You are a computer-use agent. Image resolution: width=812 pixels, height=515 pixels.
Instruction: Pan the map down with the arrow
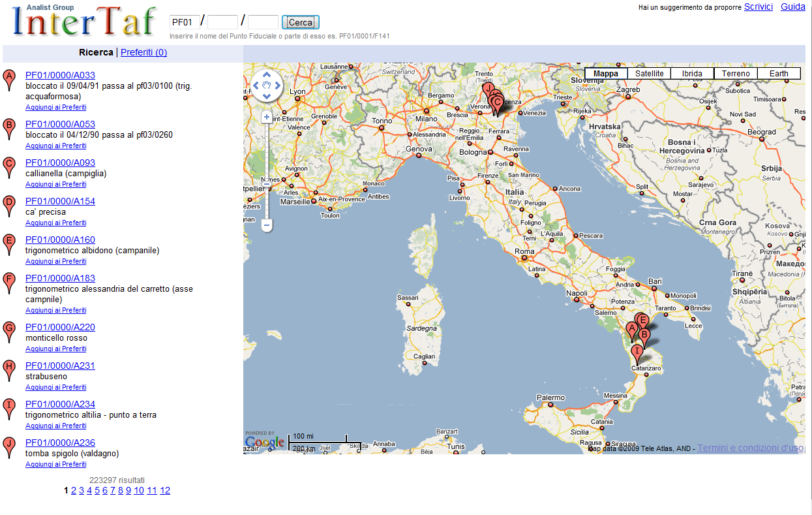coord(267,97)
